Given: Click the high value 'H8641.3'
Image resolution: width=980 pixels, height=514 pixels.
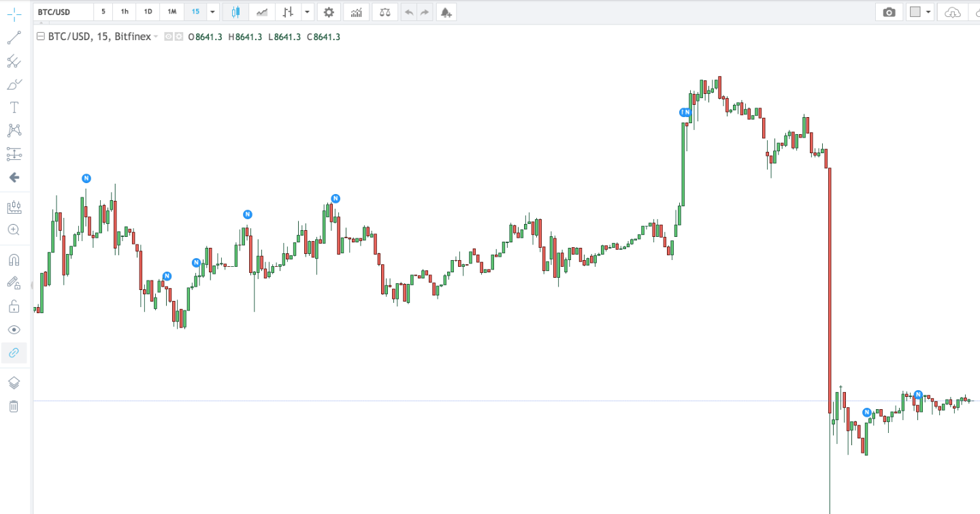Looking at the screenshot, I should pos(246,37).
